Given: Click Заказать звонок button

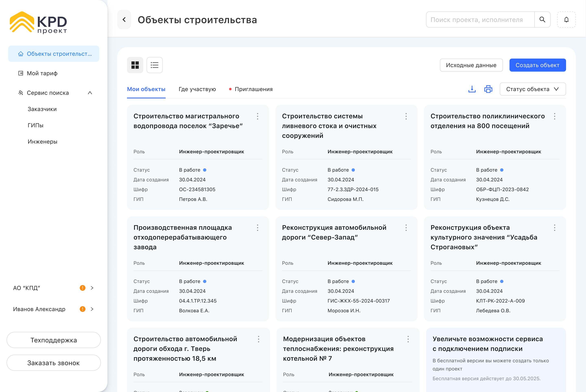Looking at the screenshot, I should tap(54, 363).
